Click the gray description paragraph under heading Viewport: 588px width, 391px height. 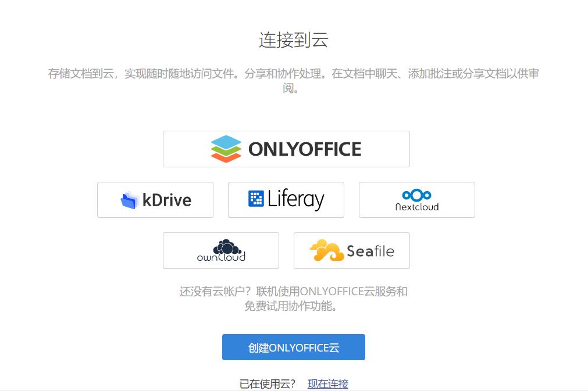coord(293,81)
